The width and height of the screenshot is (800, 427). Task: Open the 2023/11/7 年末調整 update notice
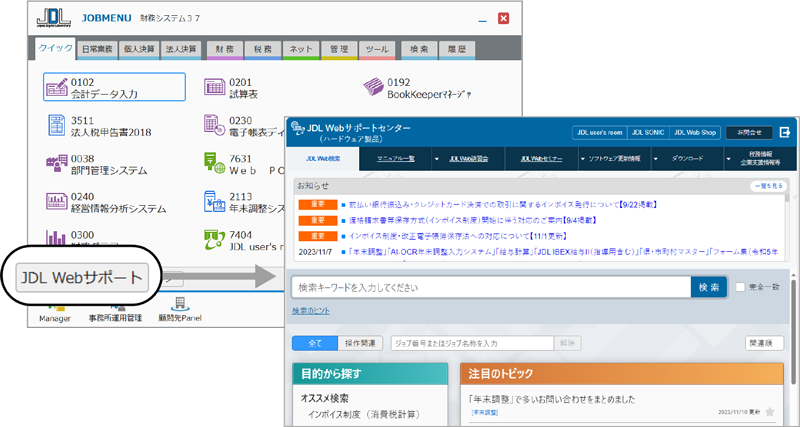click(x=563, y=252)
